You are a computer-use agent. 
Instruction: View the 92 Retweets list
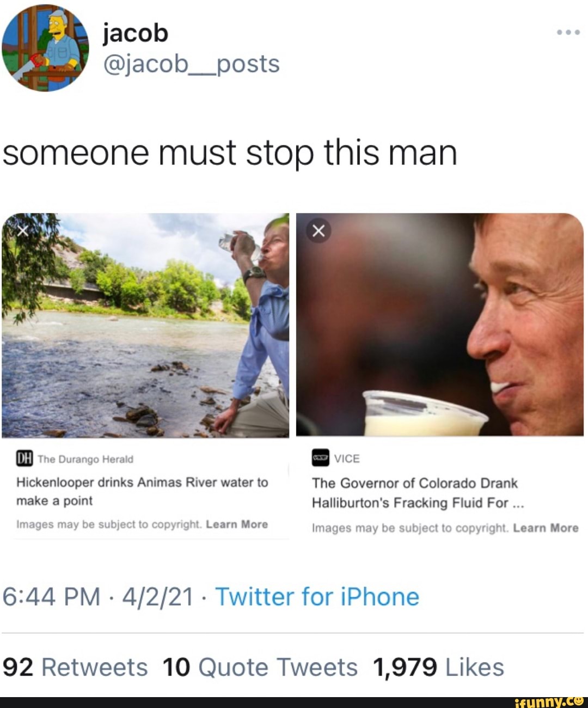click(75, 667)
